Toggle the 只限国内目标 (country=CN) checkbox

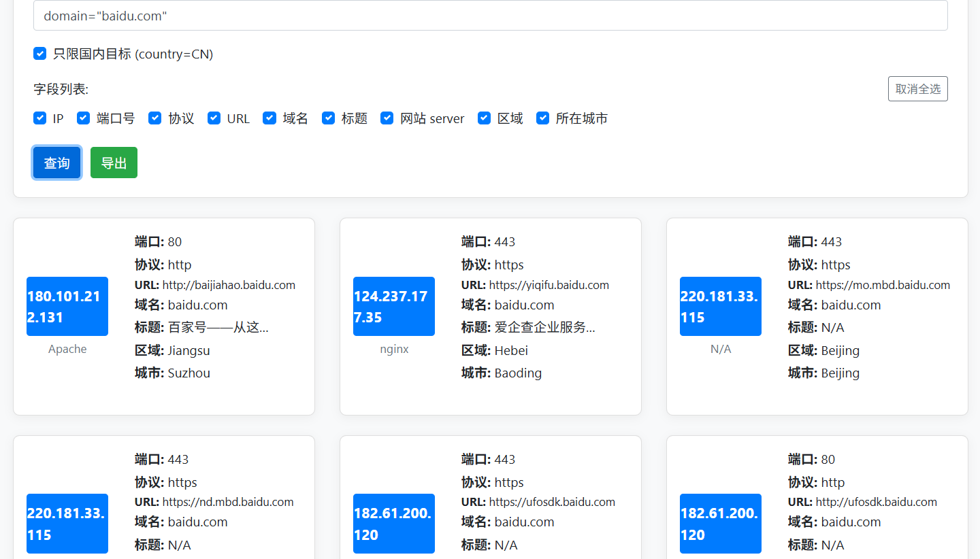(39, 54)
